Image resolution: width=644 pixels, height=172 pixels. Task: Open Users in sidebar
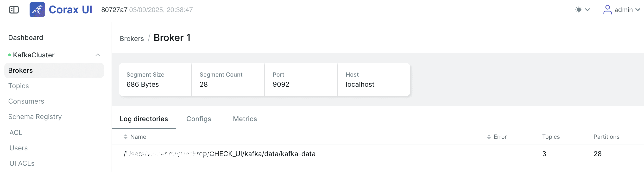[19, 148]
